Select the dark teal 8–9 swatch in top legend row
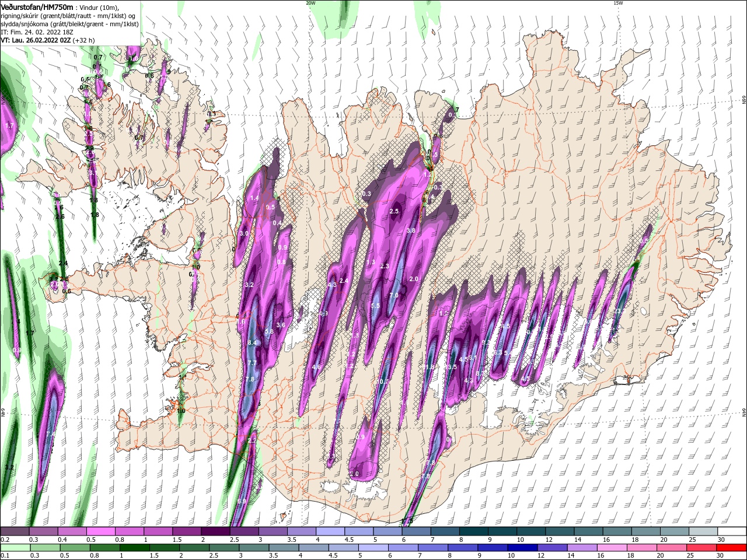 (x=474, y=531)
